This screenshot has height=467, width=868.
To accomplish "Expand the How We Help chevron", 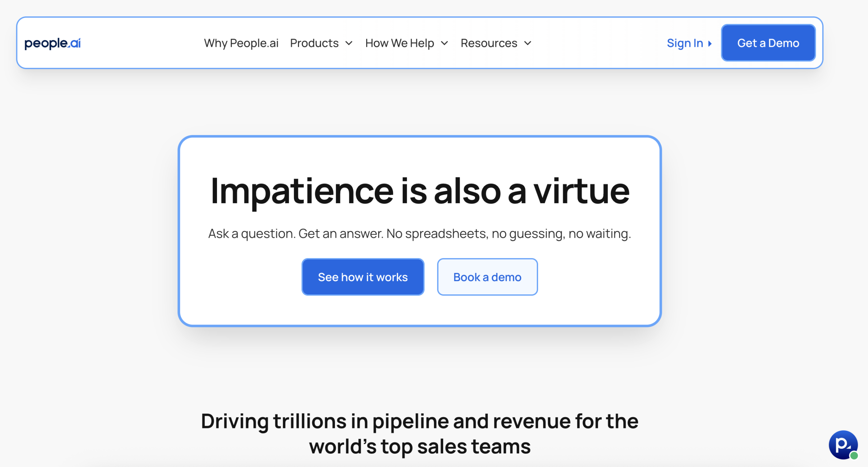I will [x=445, y=43].
